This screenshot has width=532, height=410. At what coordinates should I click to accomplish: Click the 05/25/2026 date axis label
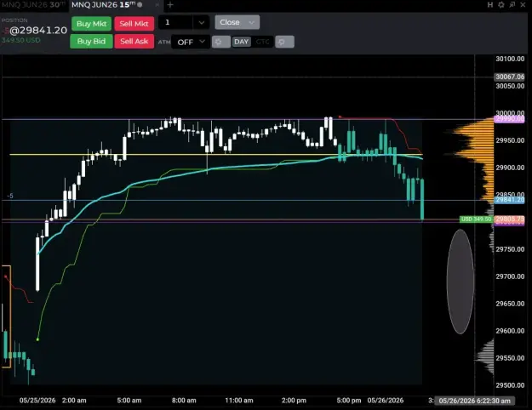coord(37,401)
